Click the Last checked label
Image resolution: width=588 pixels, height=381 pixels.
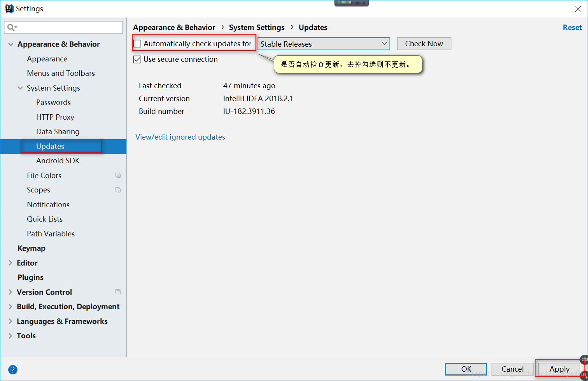[x=160, y=86]
